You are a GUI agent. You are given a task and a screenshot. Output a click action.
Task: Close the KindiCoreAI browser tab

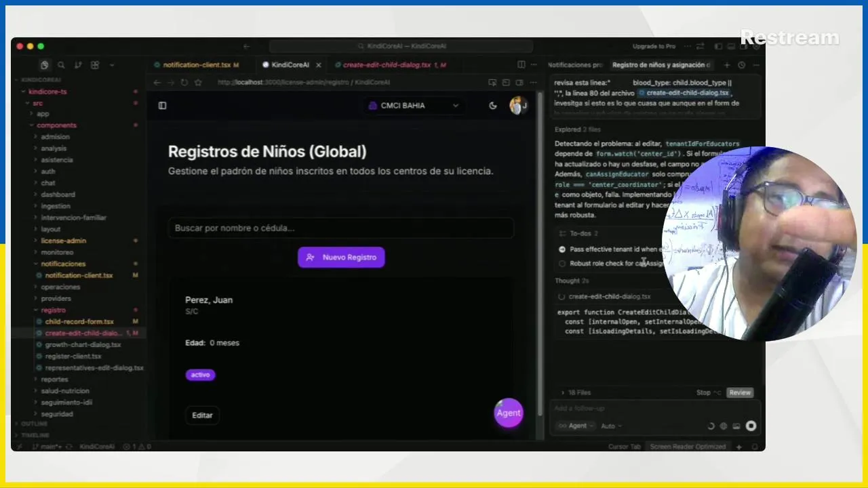(319, 65)
